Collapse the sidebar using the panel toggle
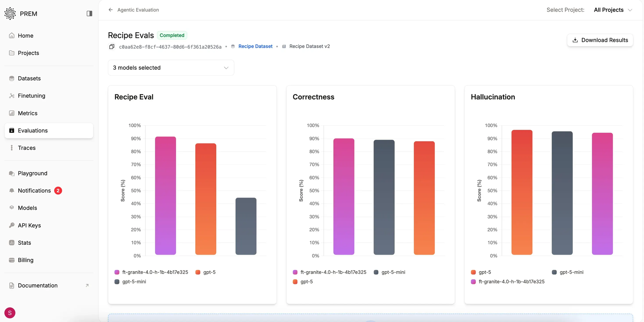The width and height of the screenshot is (644, 322). [x=89, y=13]
